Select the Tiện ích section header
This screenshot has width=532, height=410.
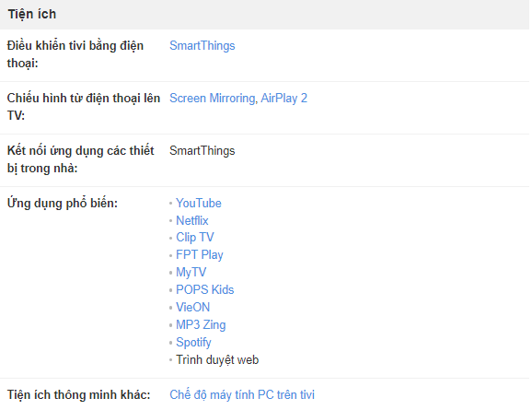tap(32, 14)
